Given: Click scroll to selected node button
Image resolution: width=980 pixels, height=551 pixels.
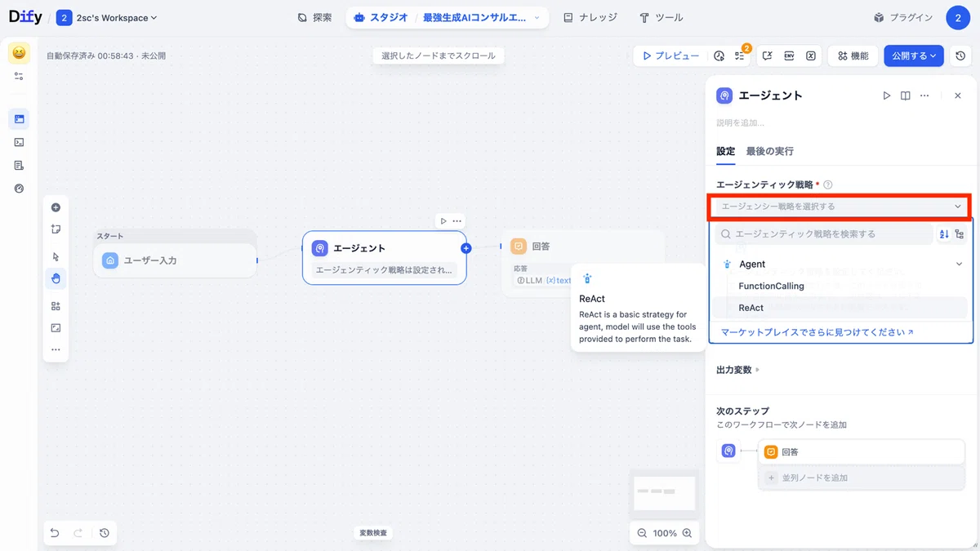Looking at the screenshot, I should pyautogui.click(x=439, y=56).
